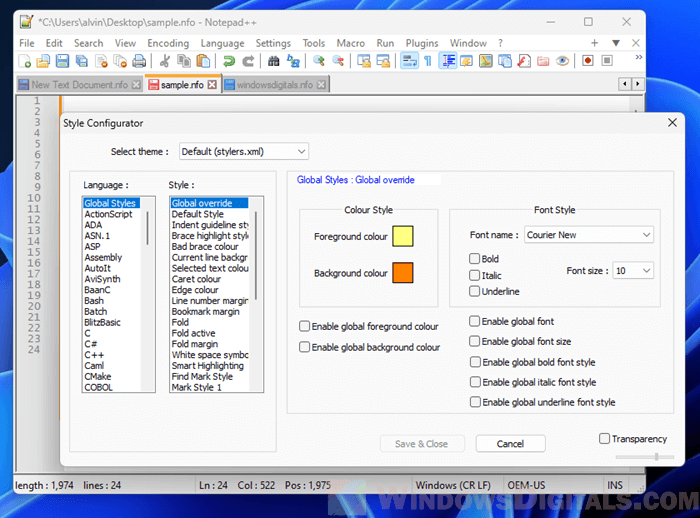The image size is (700, 518).
Task: Check the Italic checkbox
Action: click(x=474, y=275)
